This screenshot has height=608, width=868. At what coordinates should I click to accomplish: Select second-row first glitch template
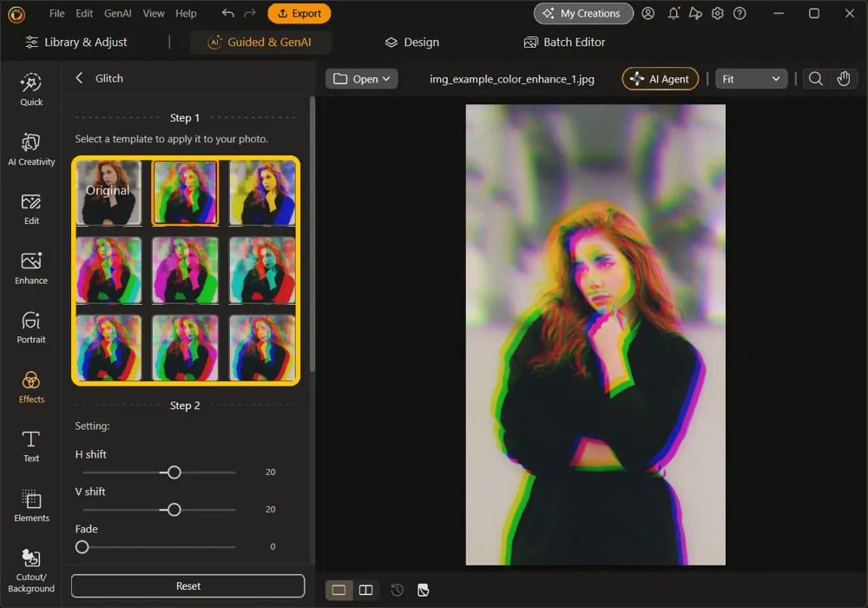[x=109, y=270]
